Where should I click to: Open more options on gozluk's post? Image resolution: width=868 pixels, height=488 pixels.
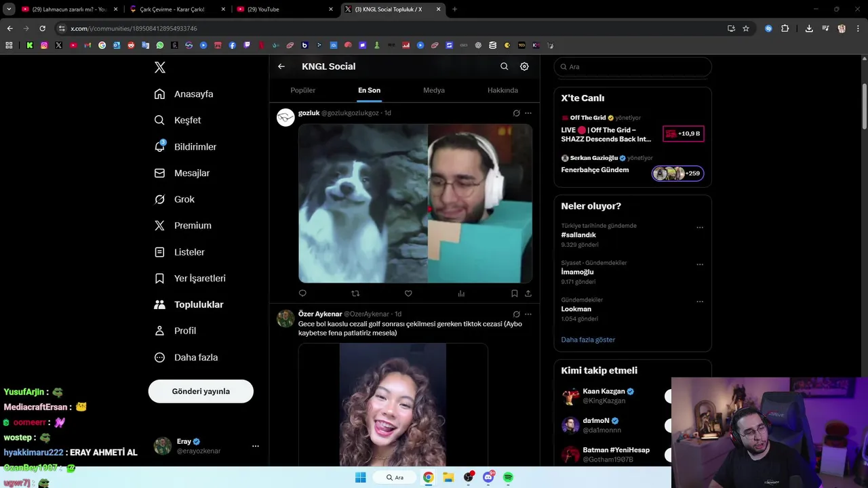pyautogui.click(x=528, y=113)
